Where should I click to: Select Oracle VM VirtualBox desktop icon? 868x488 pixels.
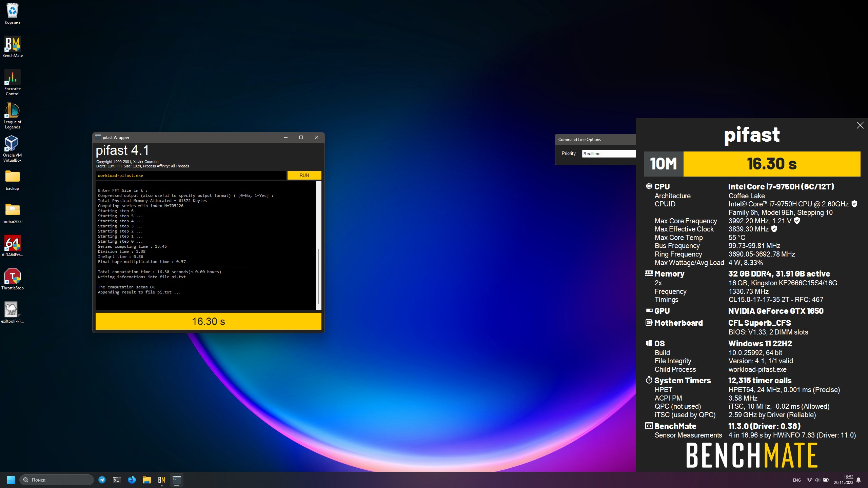tap(12, 149)
